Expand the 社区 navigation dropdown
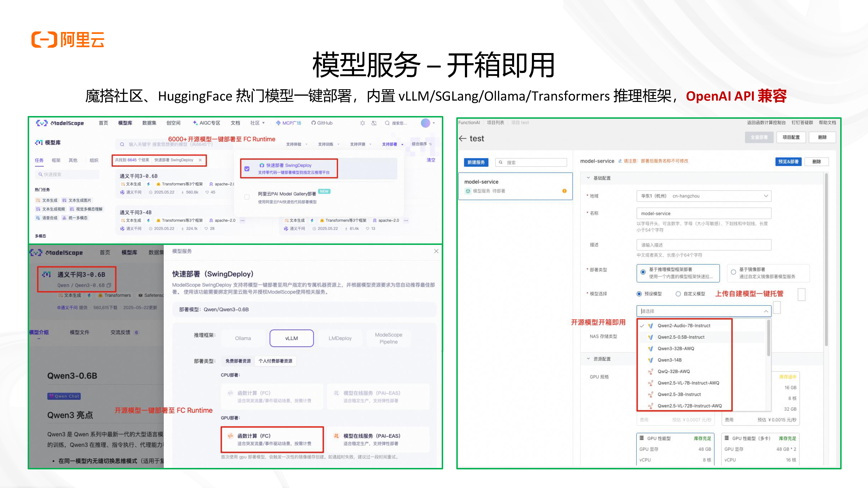 (x=257, y=123)
